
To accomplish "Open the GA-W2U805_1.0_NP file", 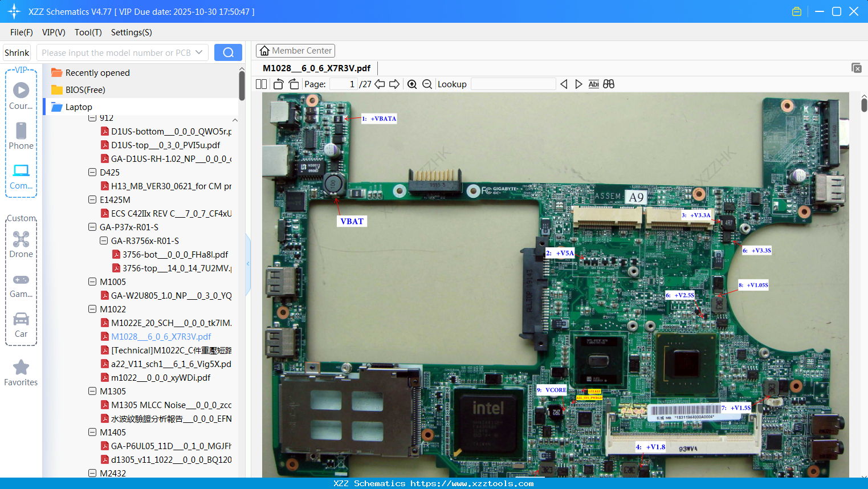I will [166, 295].
